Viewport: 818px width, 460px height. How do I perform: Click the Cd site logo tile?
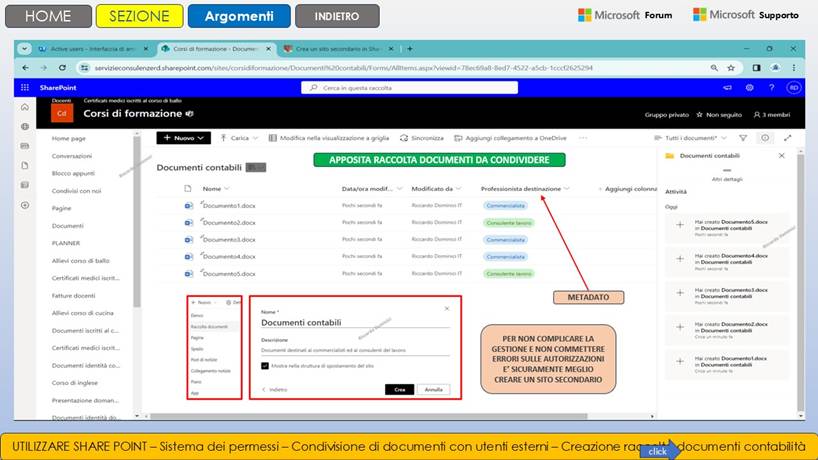[62, 113]
